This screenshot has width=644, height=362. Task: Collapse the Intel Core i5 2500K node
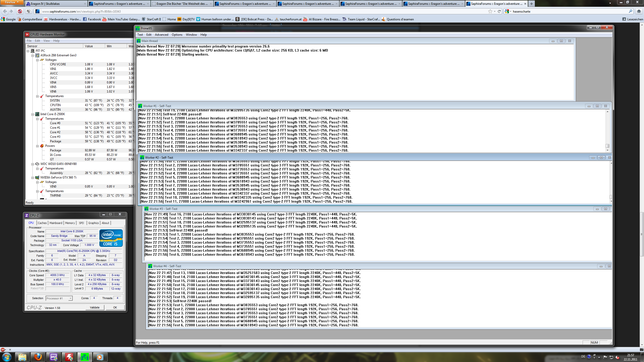(x=32, y=114)
